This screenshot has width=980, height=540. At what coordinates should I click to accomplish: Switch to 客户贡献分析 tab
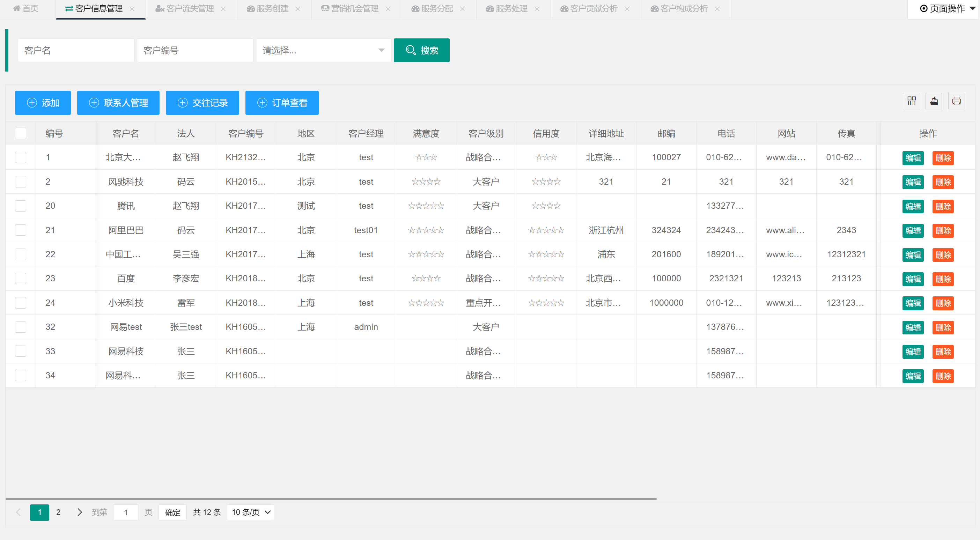coord(589,9)
